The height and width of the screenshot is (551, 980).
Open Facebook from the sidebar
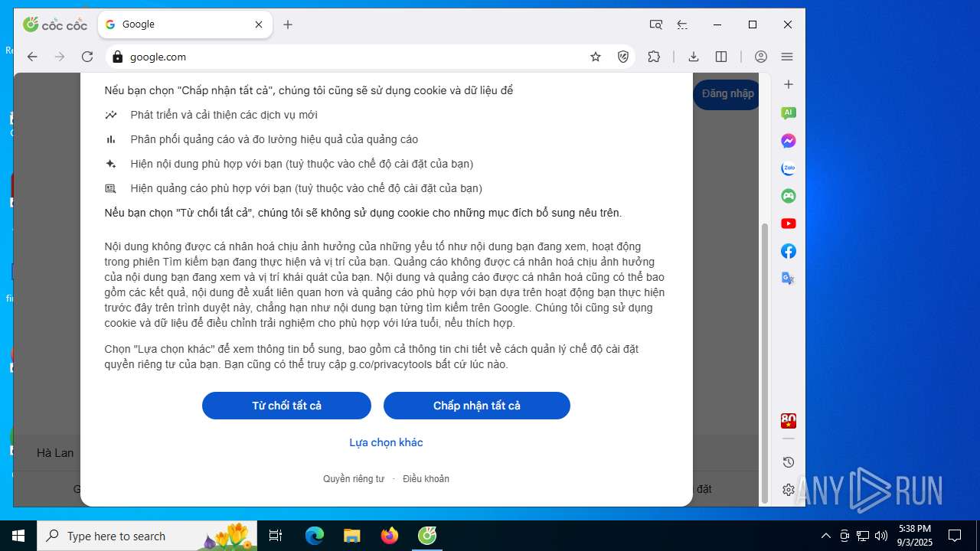[x=789, y=251]
